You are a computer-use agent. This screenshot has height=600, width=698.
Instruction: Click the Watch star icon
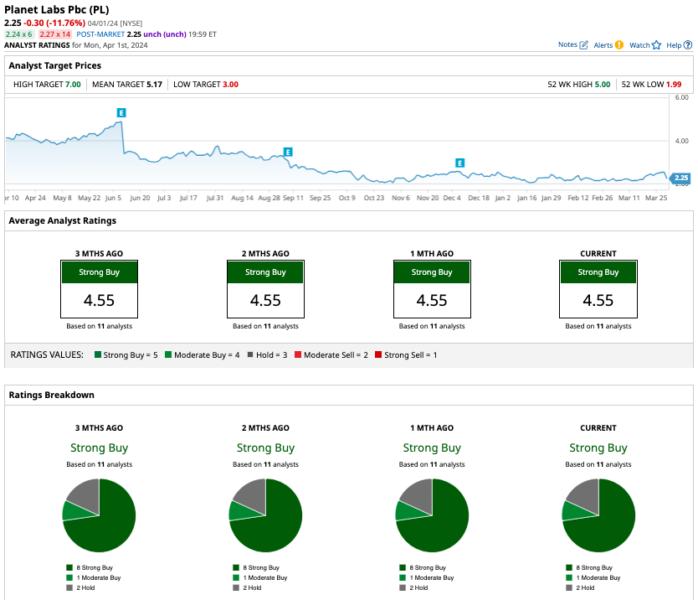point(656,45)
